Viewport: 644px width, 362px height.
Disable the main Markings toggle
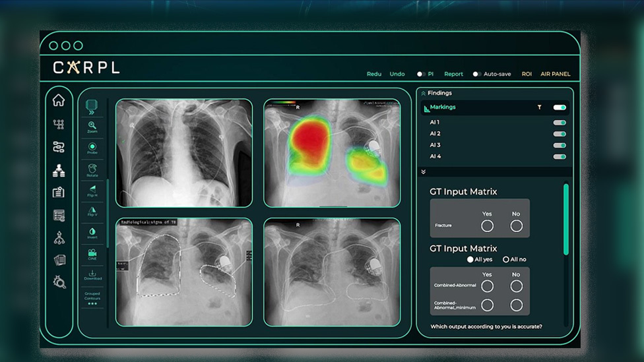pyautogui.click(x=560, y=107)
